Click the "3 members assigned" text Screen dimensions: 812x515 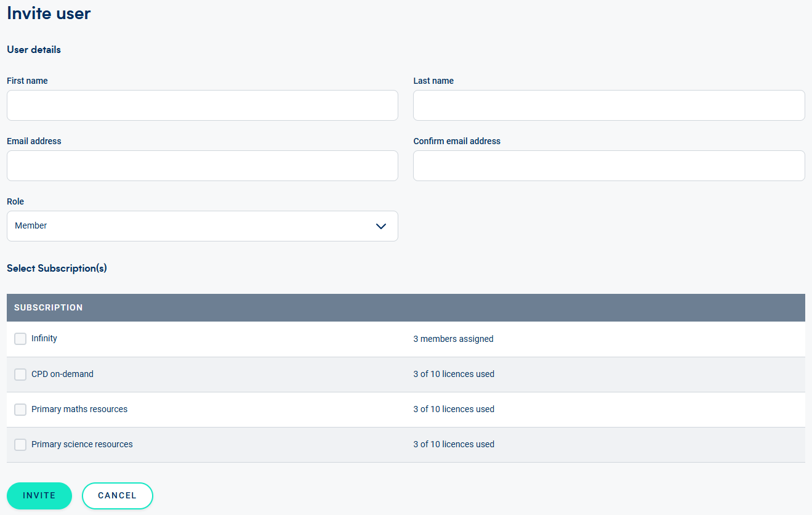click(x=453, y=339)
